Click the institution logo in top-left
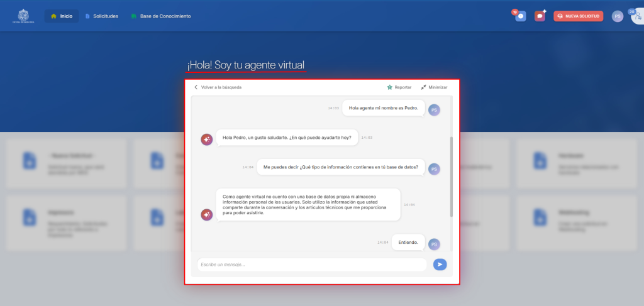Screen dimensions: 644x306 (23, 16)
